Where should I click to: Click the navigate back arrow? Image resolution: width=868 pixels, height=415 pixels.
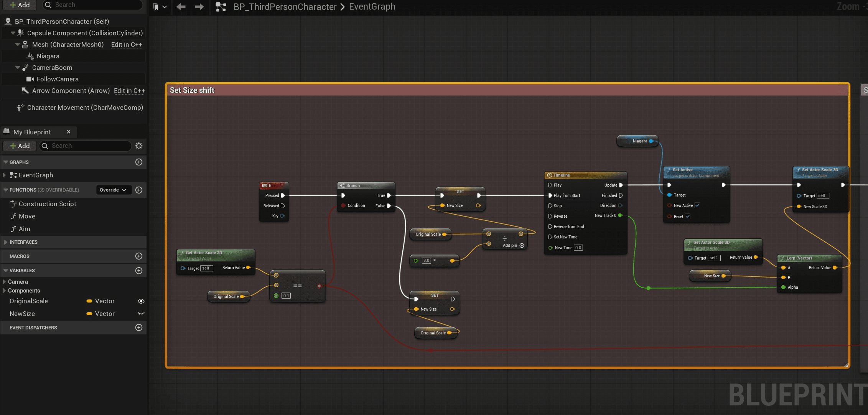pyautogui.click(x=181, y=7)
